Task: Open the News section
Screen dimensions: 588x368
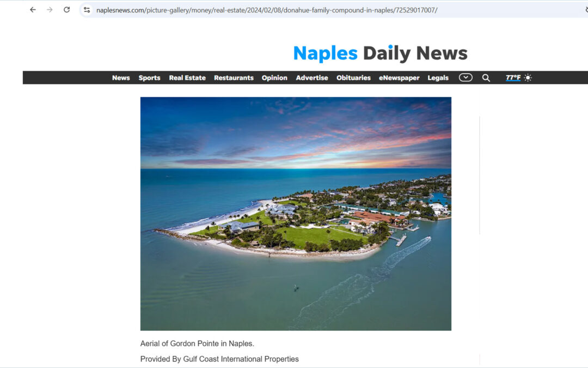Action: coord(121,77)
